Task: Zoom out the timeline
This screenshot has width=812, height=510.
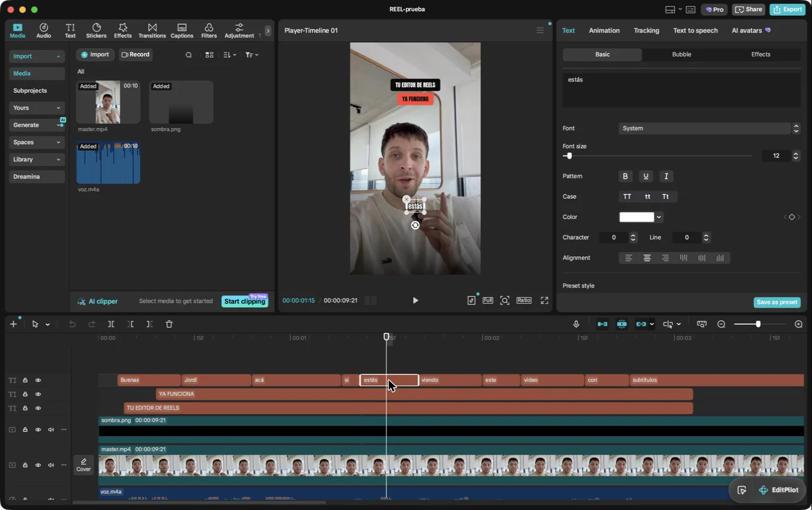Action: coord(722,324)
